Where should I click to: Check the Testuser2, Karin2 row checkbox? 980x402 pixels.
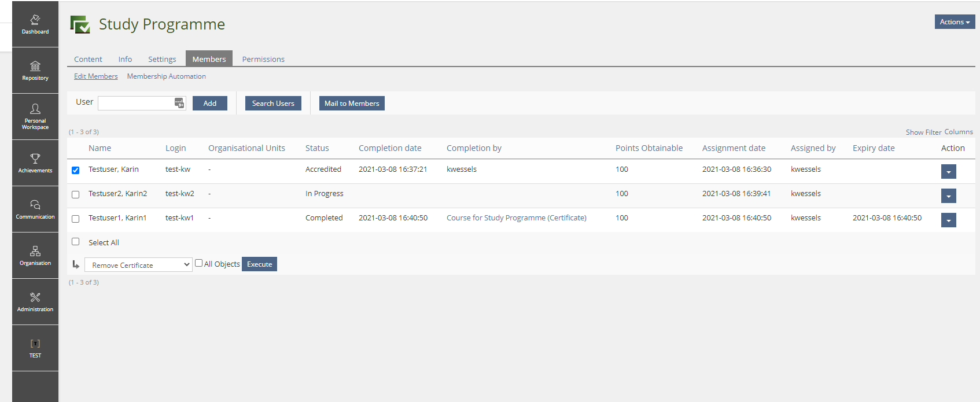coord(75,194)
